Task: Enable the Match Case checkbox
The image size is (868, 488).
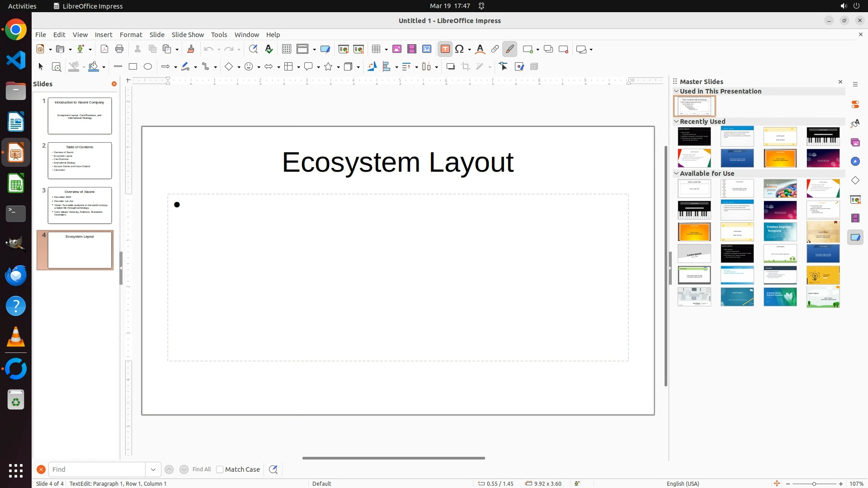Action: click(x=220, y=469)
